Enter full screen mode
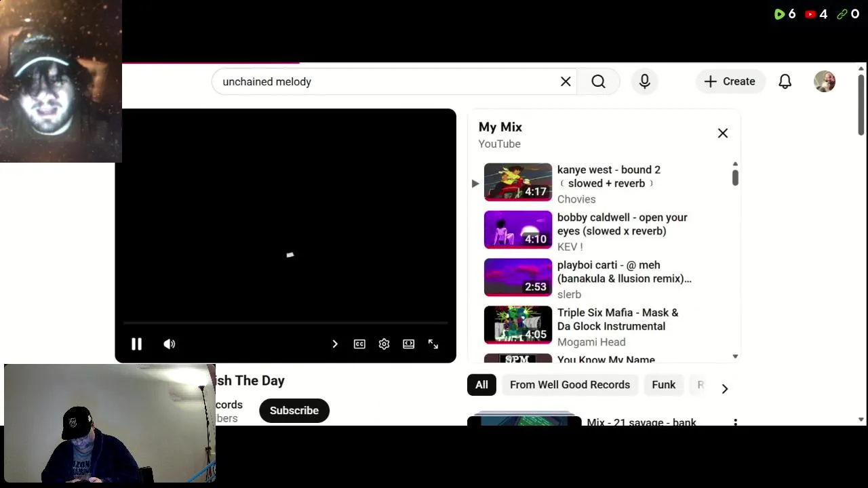 point(433,344)
